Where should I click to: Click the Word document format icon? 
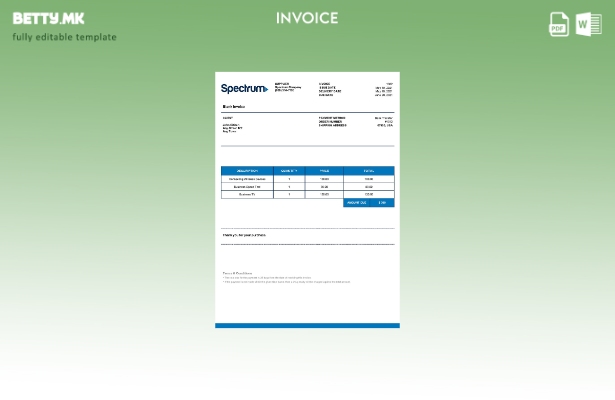pyautogui.click(x=588, y=24)
